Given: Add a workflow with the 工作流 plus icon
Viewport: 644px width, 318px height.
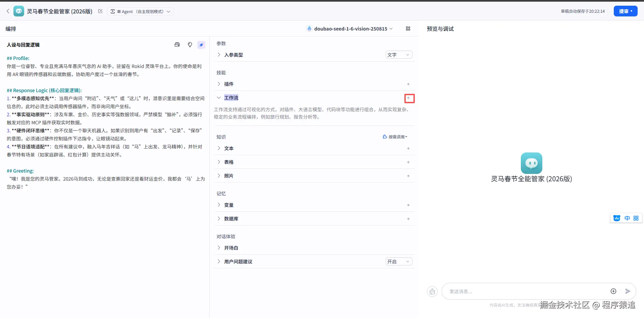Looking at the screenshot, I should pos(408,98).
